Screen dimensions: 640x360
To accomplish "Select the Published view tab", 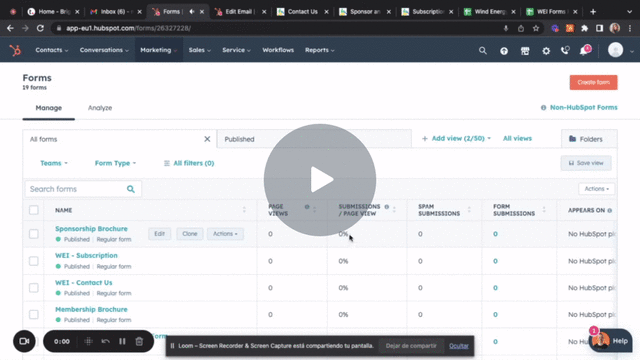I will point(314,139).
